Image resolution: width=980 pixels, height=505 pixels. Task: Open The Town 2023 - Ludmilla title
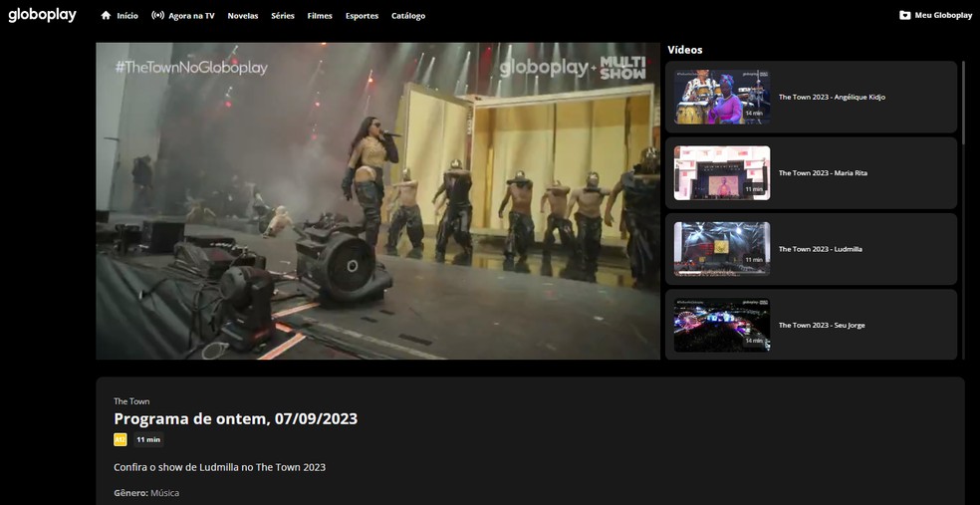point(821,249)
